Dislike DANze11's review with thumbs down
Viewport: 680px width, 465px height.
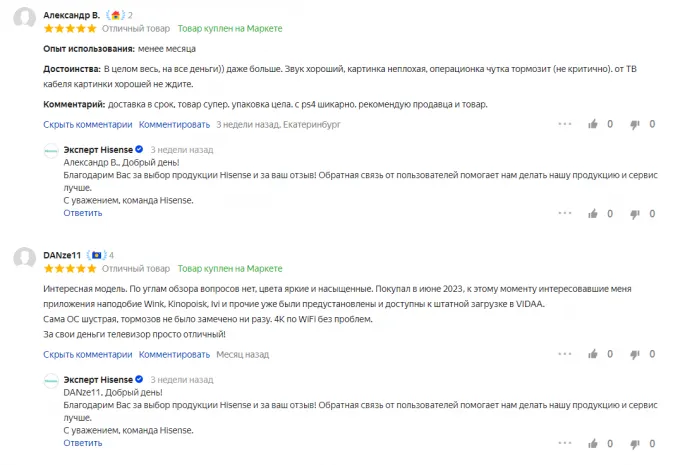(x=633, y=355)
